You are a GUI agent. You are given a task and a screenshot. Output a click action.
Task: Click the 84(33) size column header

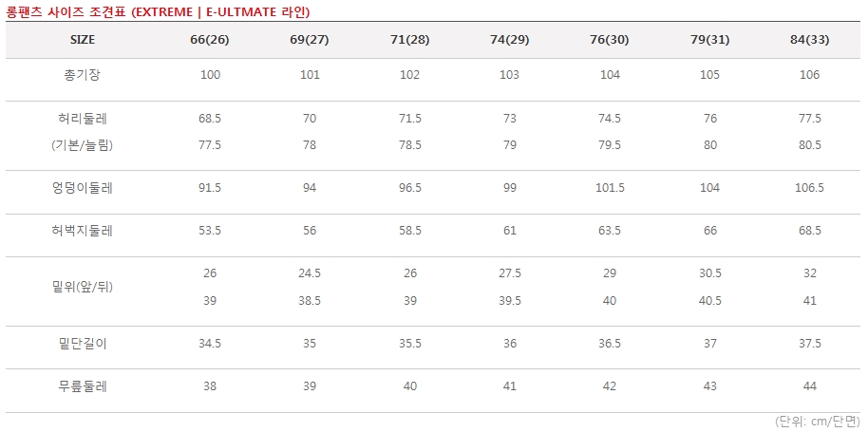(x=809, y=40)
